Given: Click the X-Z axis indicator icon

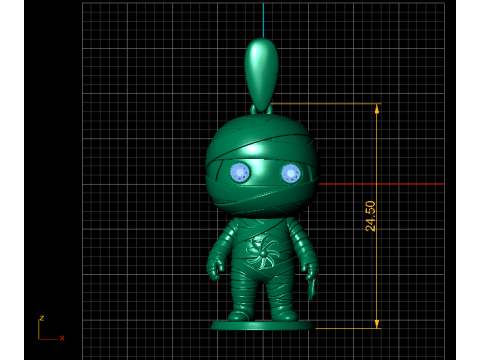Looking at the screenshot, I should [51, 328].
